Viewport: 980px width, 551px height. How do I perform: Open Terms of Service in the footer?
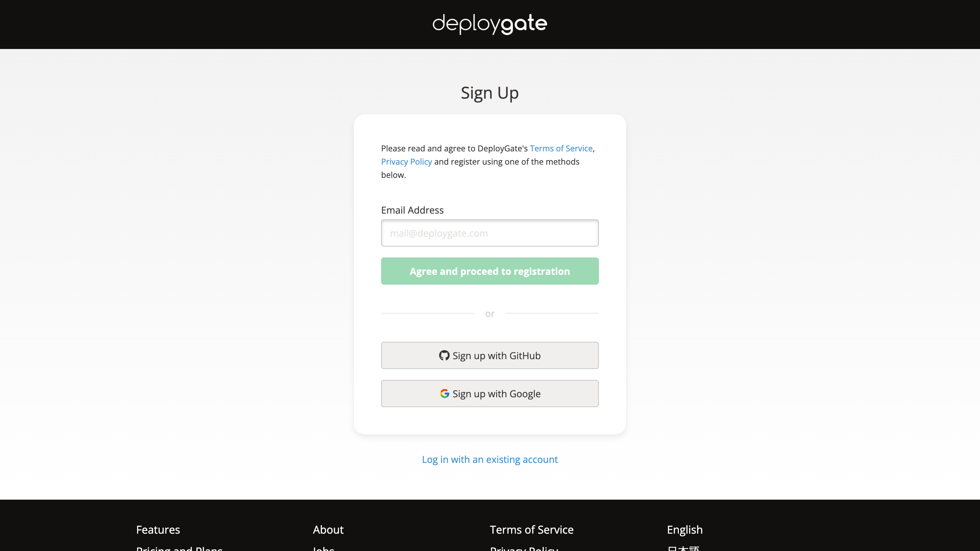(x=532, y=529)
